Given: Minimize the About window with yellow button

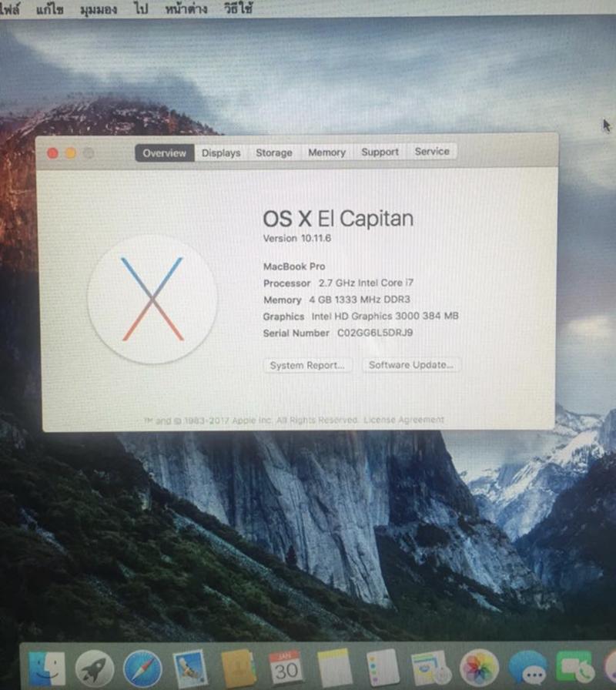Looking at the screenshot, I should tap(70, 153).
